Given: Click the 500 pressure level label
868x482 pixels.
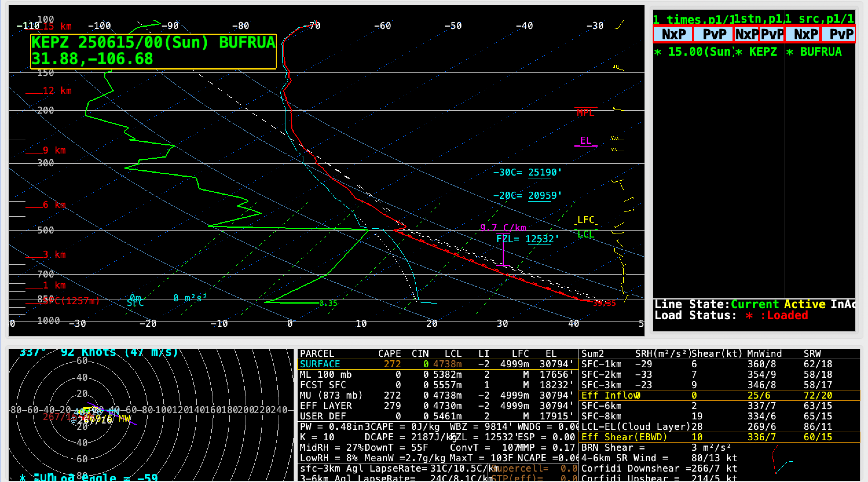Looking at the screenshot, I should coord(45,230).
